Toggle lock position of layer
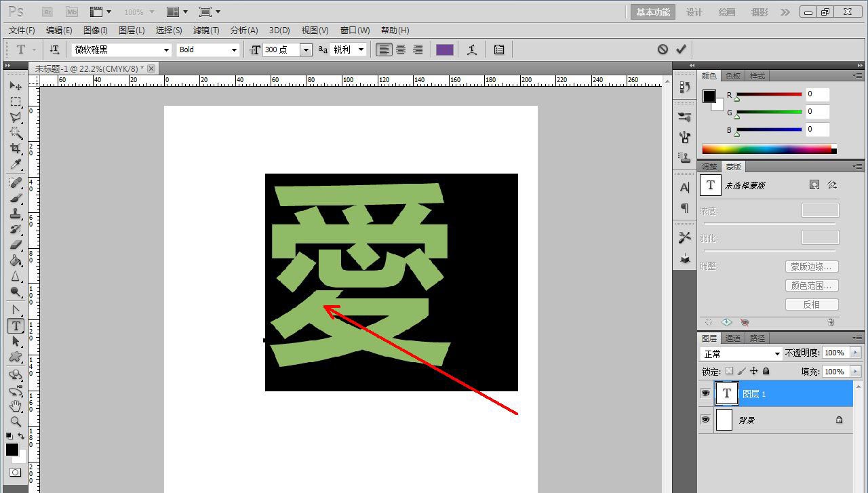The image size is (868, 493). pos(753,371)
